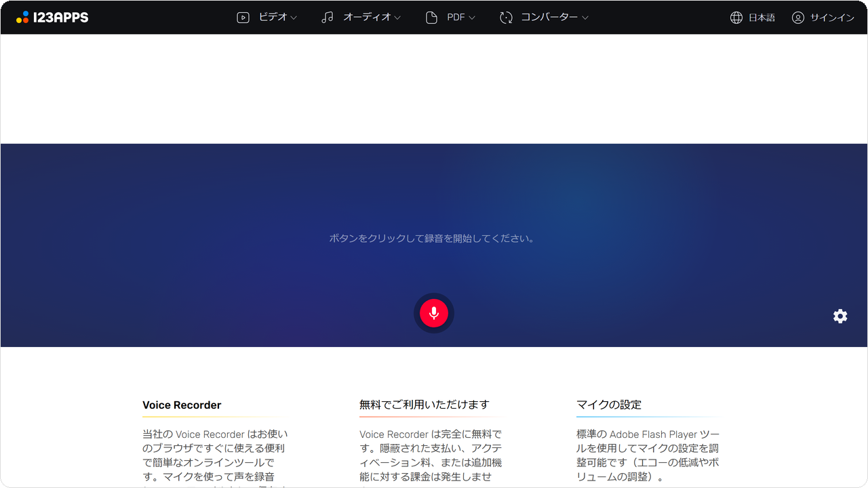This screenshot has height=488, width=868.
Task: Click サインイン to sign in
Action: [x=832, y=18]
